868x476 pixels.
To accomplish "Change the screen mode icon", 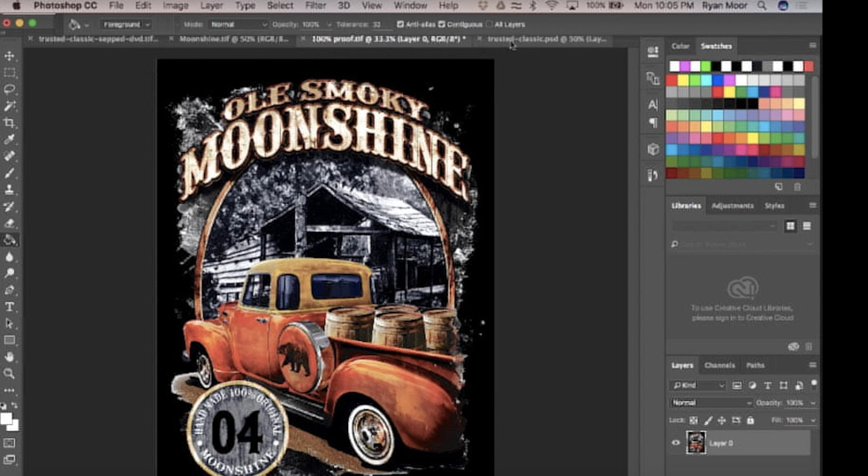I will click(x=10, y=459).
